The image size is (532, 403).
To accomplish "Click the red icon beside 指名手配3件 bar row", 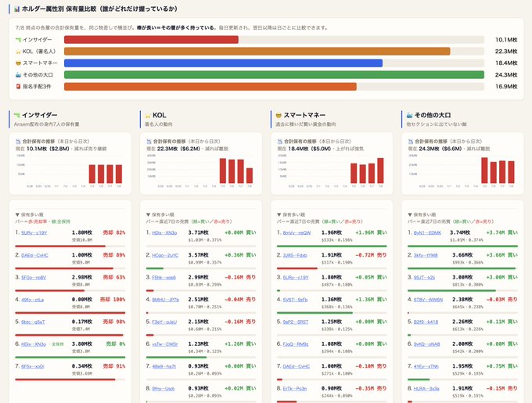I will [x=18, y=87].
